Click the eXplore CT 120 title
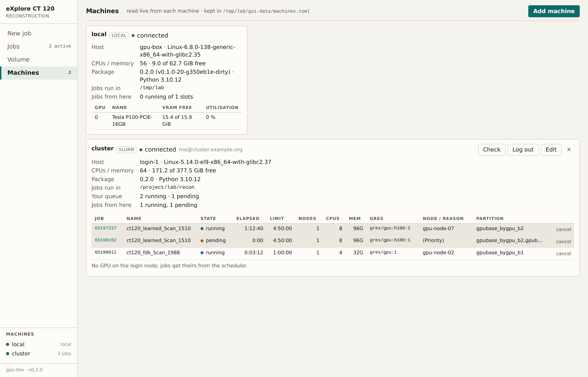 (x=30, y=9)
